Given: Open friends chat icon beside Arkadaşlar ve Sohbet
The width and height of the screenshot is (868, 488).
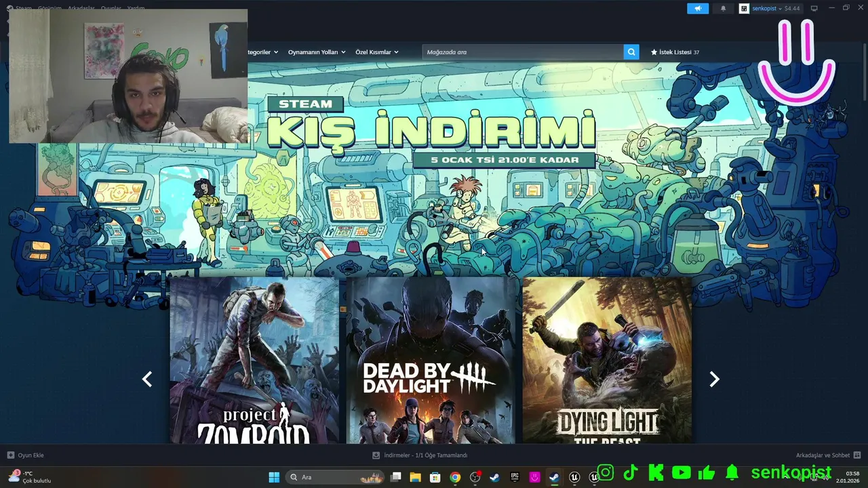Looking at the screenshot, I should (857, 455).
